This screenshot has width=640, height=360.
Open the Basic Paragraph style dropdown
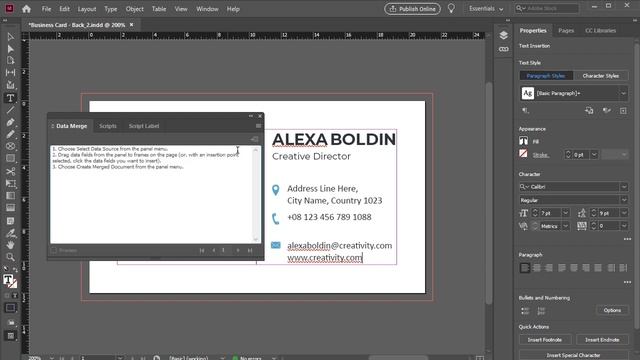(623, 93)
